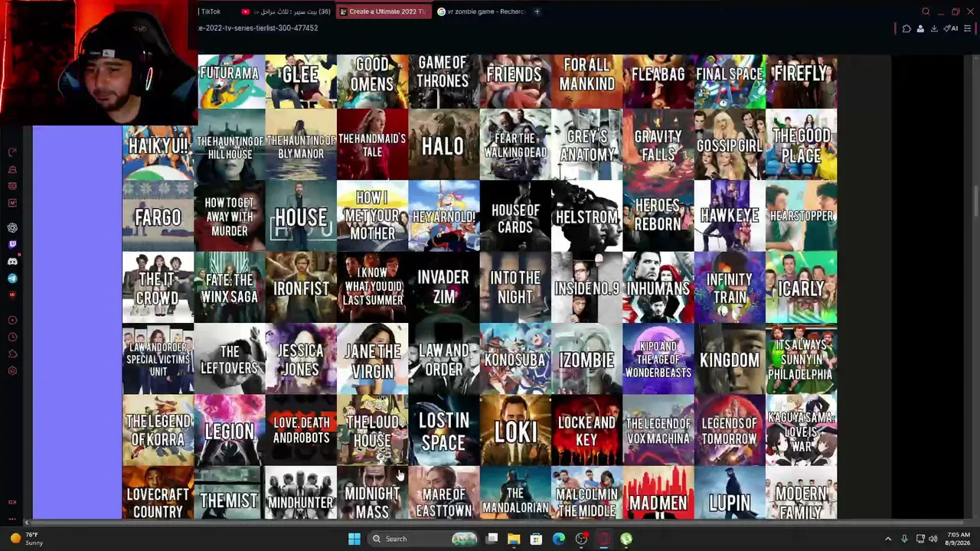Viewport: 980px width, 551px height.
Task: Select the Halo tile
Action: click(x=443, y=145)
